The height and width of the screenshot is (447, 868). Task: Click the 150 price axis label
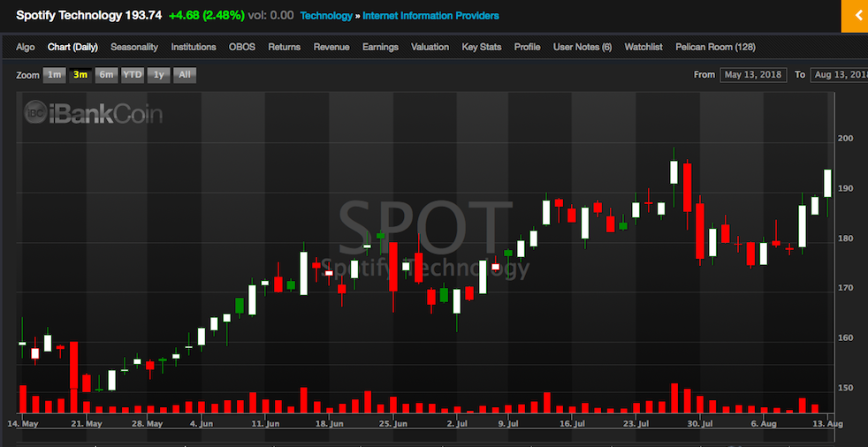[x=846, y=388]
